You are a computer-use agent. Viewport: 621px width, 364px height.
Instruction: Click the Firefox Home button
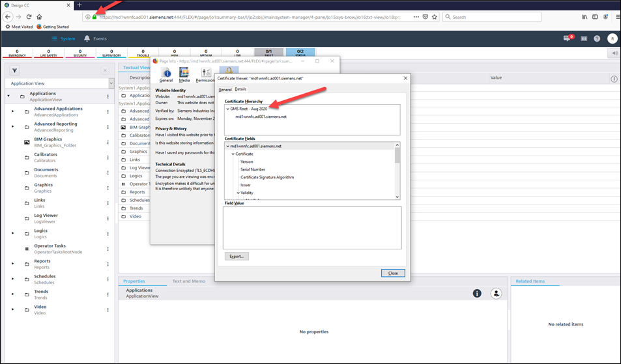[x=40, y=17]
